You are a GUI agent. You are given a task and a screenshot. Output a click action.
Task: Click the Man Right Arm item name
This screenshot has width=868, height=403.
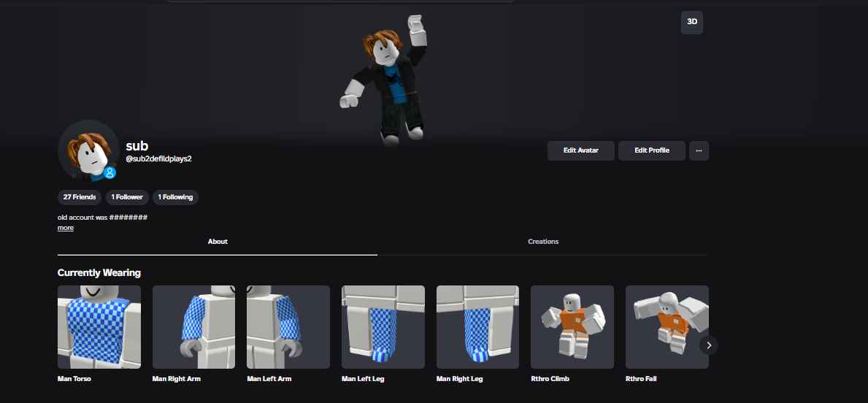pos(177,379)
